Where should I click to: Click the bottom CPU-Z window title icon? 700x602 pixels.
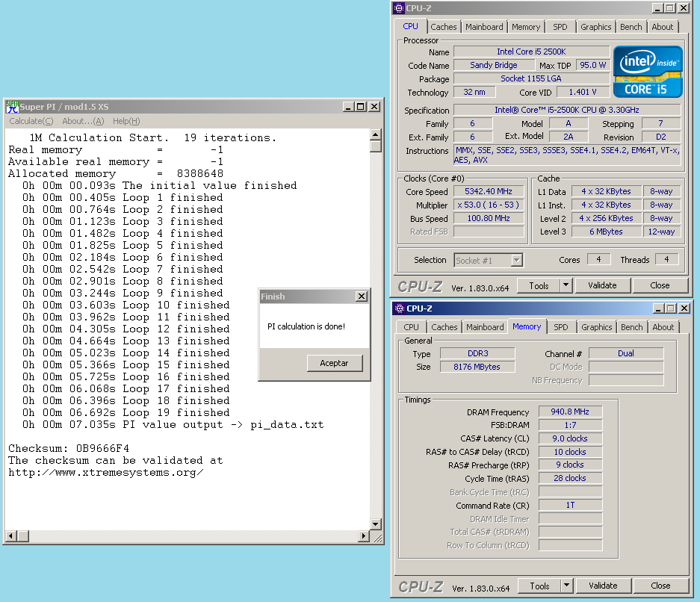[x=400, y=308]
